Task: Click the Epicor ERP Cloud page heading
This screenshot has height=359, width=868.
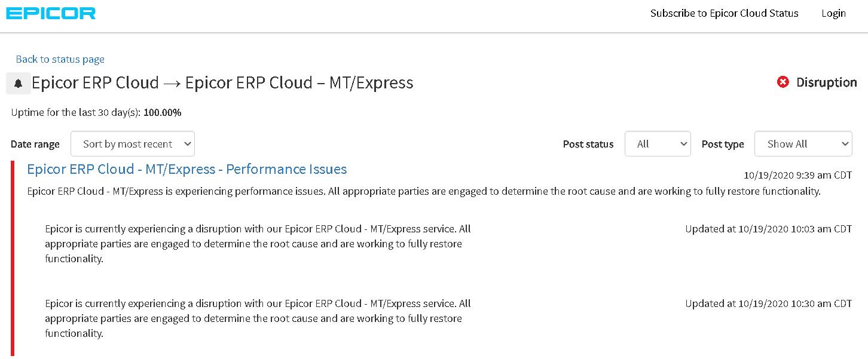Action: point(222,83)
